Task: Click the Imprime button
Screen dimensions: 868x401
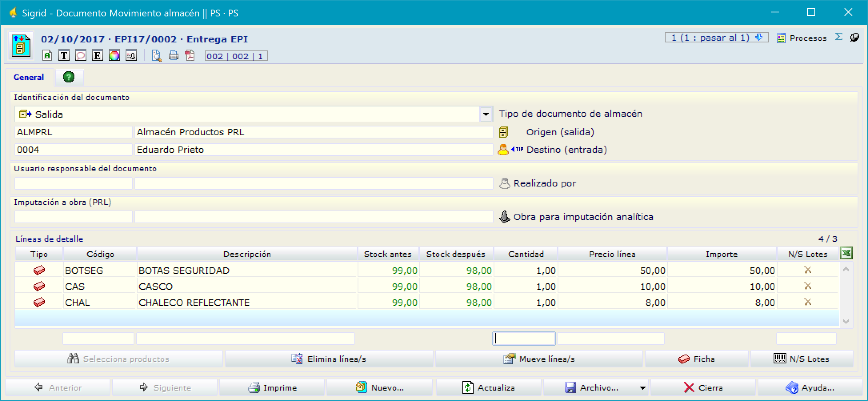Action: coord(272,388)
